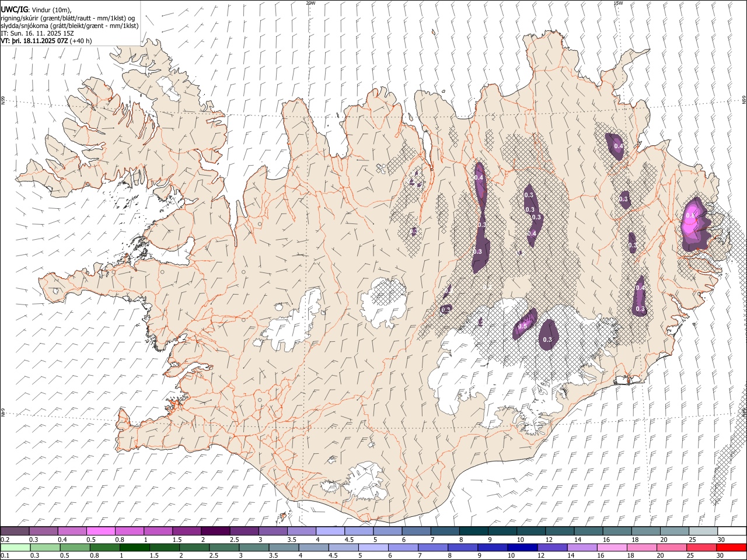Click the palest green 0.1 swatch in lower legend row
Screen dimensions: 747x560
(15, 548)
